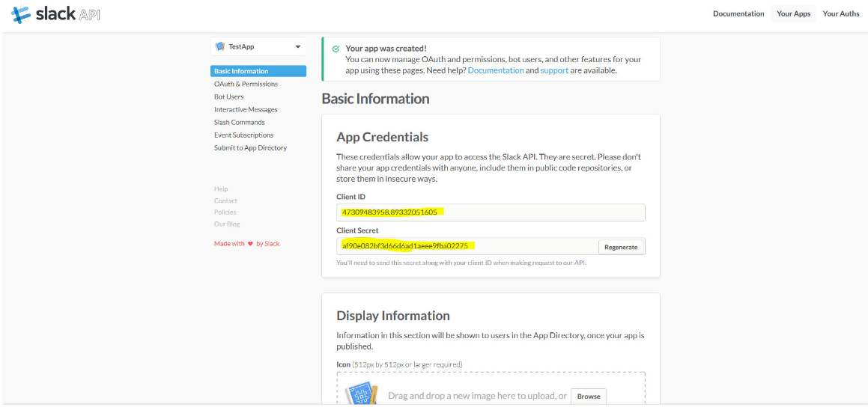The width and height of the screenshot is (868, 407).
Task: Open Event Subscriptions settings
Action: 243,135
